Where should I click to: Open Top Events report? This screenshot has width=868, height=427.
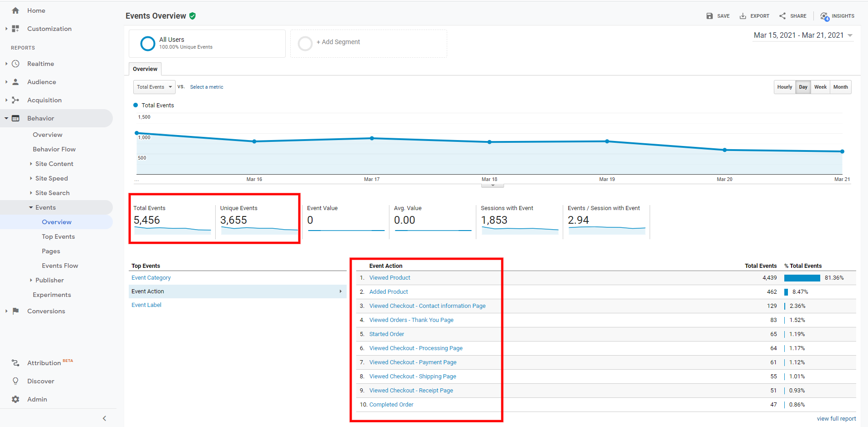pyautogui.click(x=58, y=236)
